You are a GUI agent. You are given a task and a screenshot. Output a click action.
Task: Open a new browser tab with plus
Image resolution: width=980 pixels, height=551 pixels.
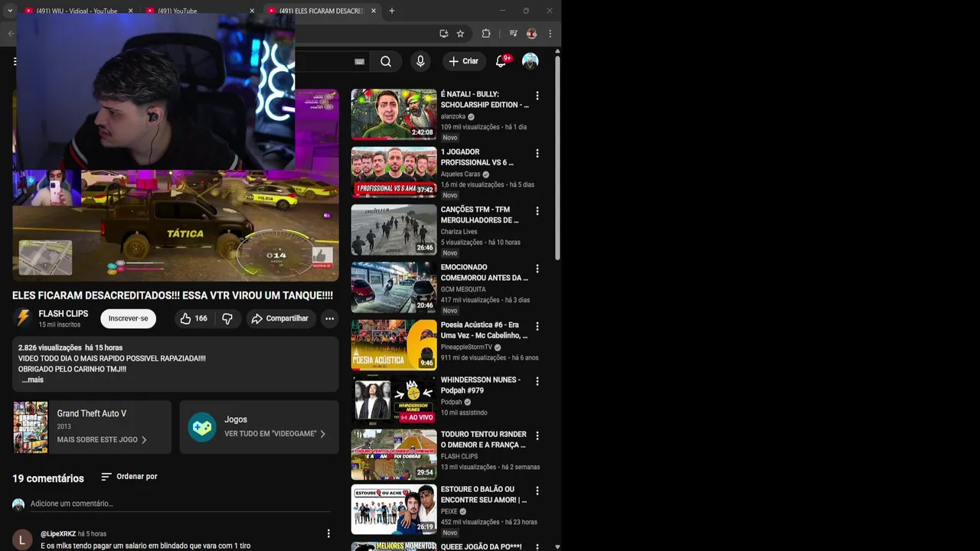[391, 11]
